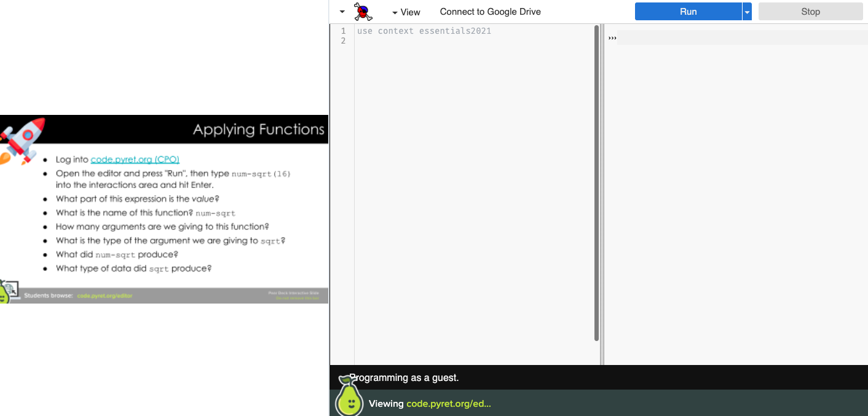Expand the caret next to View
Image resolution: width=868 pixels, height=416 pixels.
click(x=394, y=12)
